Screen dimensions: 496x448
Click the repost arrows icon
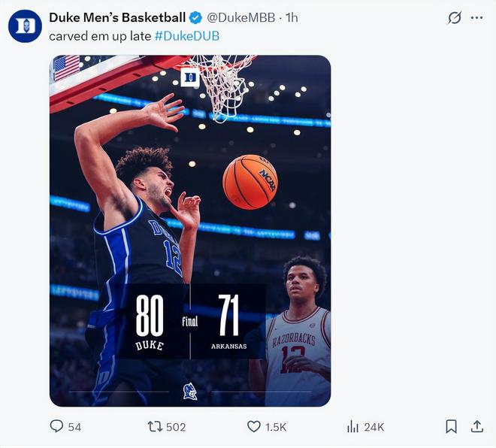click(155, 426)
